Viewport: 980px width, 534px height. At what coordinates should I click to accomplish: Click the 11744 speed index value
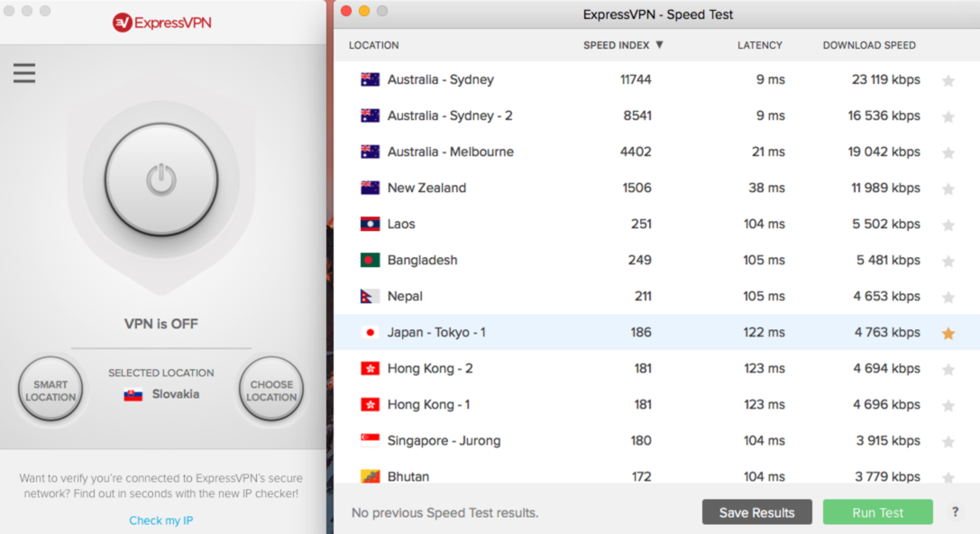[635, 79]
